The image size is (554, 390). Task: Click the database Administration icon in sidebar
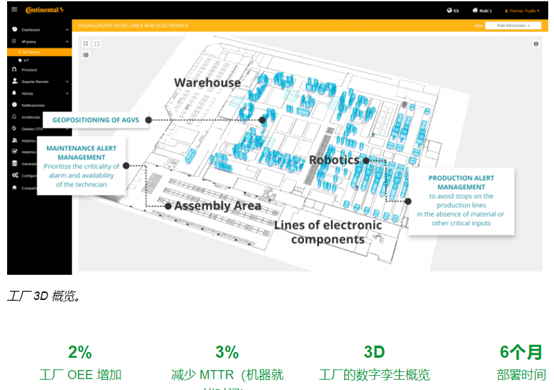tap(14, 163)
